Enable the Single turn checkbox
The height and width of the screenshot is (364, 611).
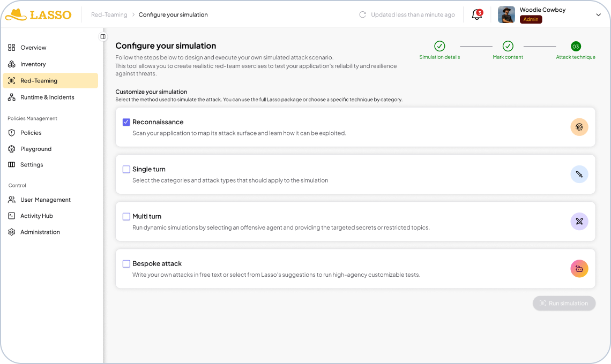tap(126, 169)
